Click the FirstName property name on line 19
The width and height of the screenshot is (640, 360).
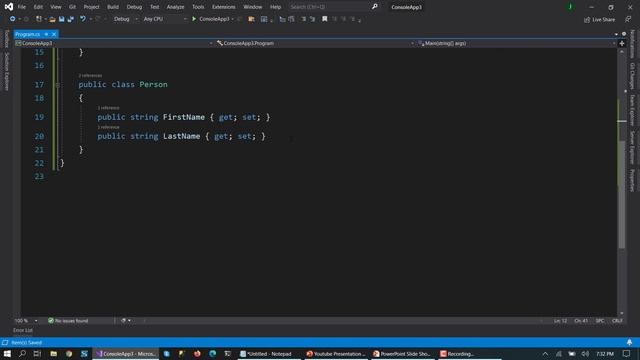[184, 117]
